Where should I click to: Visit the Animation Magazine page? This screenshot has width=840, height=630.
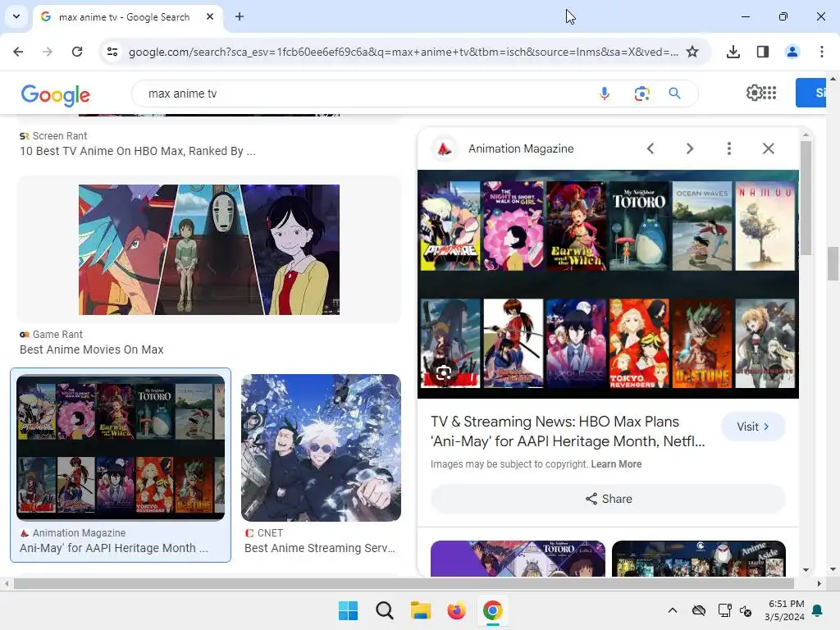click(x=753, y=427)
